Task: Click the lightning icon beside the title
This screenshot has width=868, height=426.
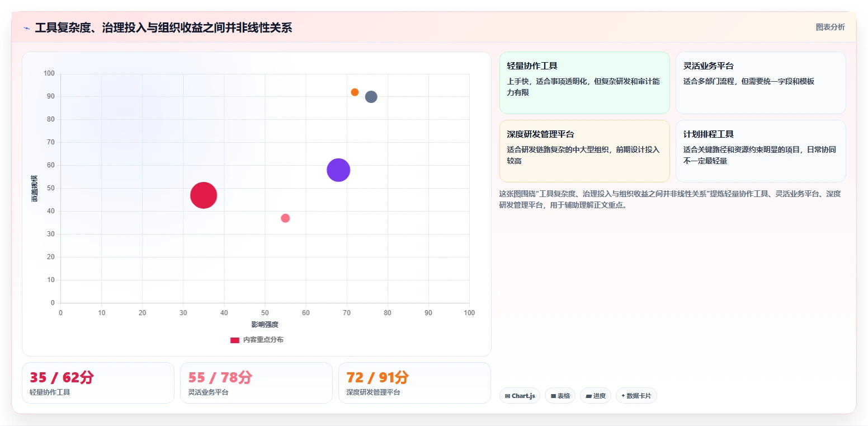Action: (26, 28)
